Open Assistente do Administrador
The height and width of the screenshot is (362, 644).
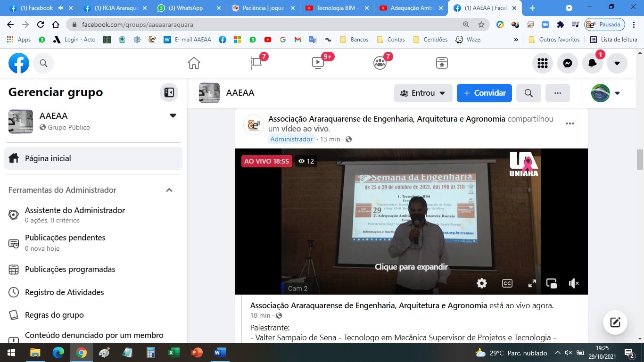93,214
